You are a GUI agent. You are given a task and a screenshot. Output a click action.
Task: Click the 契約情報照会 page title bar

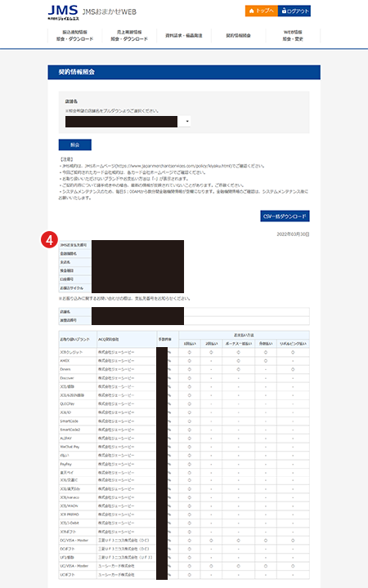(x=184, y=72)
